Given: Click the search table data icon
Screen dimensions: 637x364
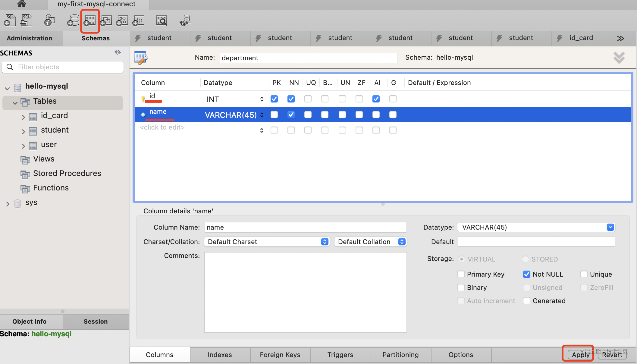Looking at the screenshot, I should pos(162,20).
